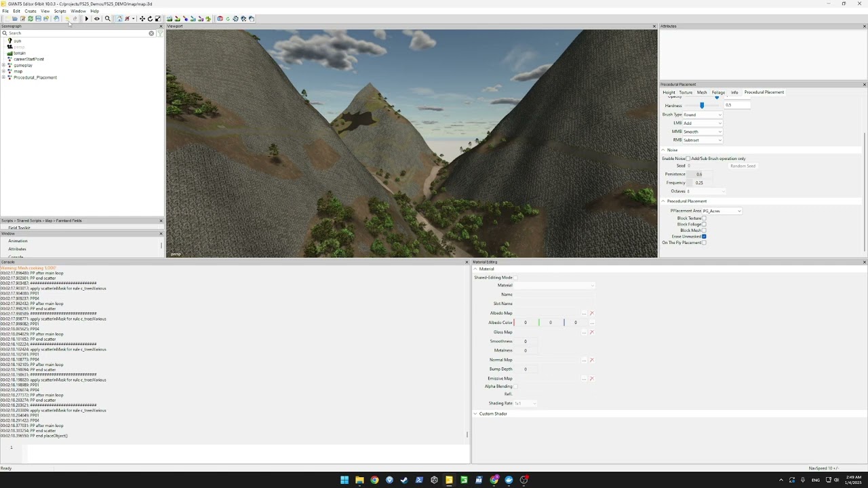Click the last icon in main toolbar
Image resolution: width=868 pixels, height=488 pixels.
coord(251,18)
